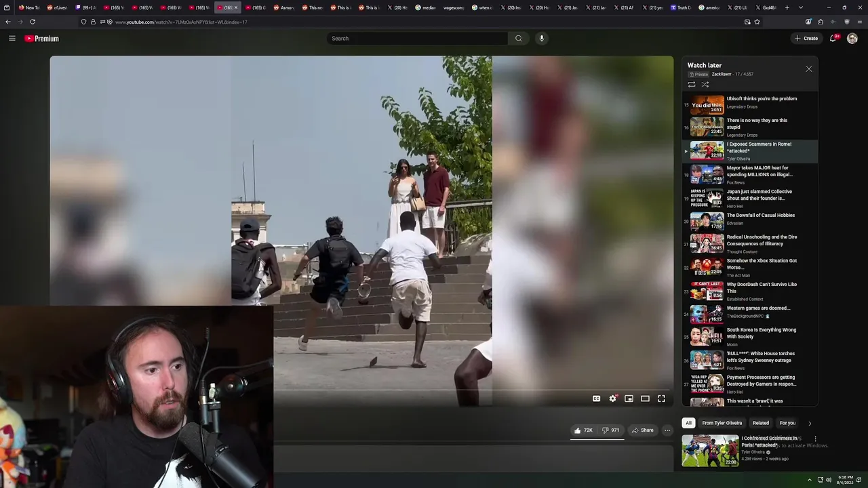Close the active YouTube browser tab
The image size is (868, 488).
(236, 7)
